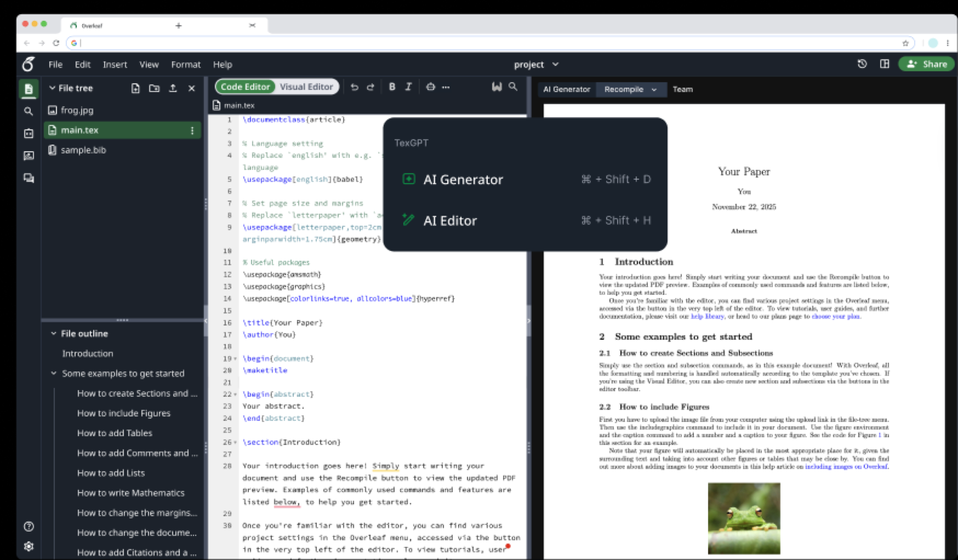Redo the last edit
The height and width of the screenshot is (560, 958).
coord(370,87)
